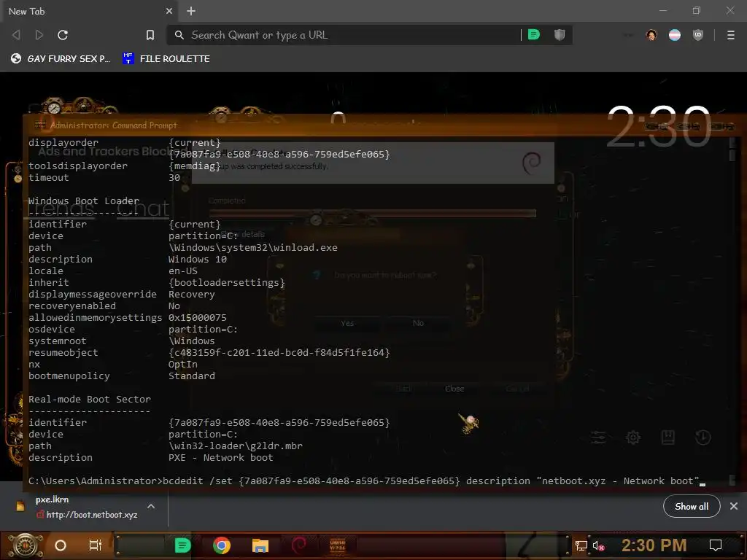This screenshot has width=747, height=560.
Task: Click the text \win32-loader\g2ldr.mbr
Action: [x=236, y=446]
